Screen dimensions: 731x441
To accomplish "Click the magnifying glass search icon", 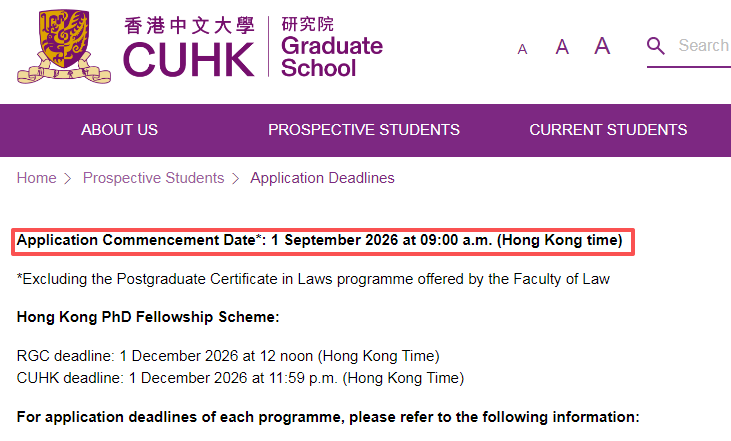I will click(655, 46).
